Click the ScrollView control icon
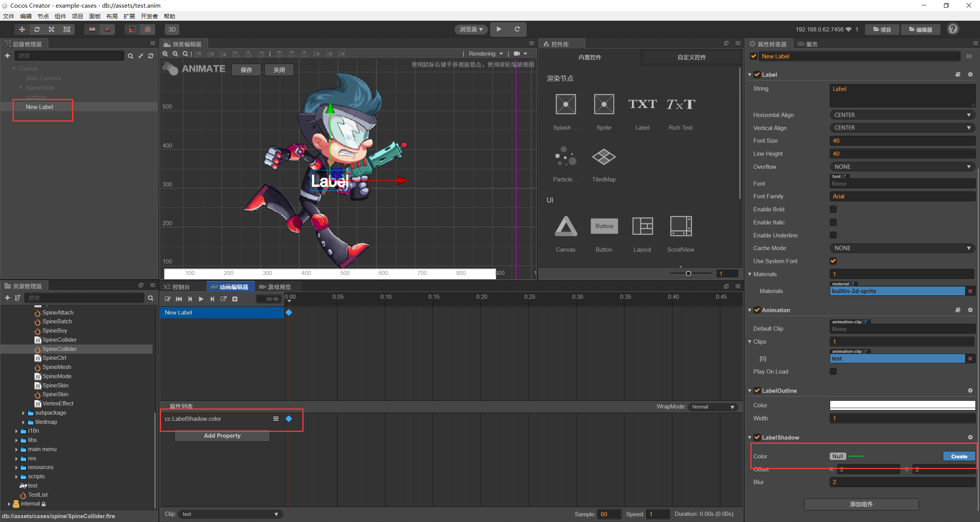 point(680,226)
